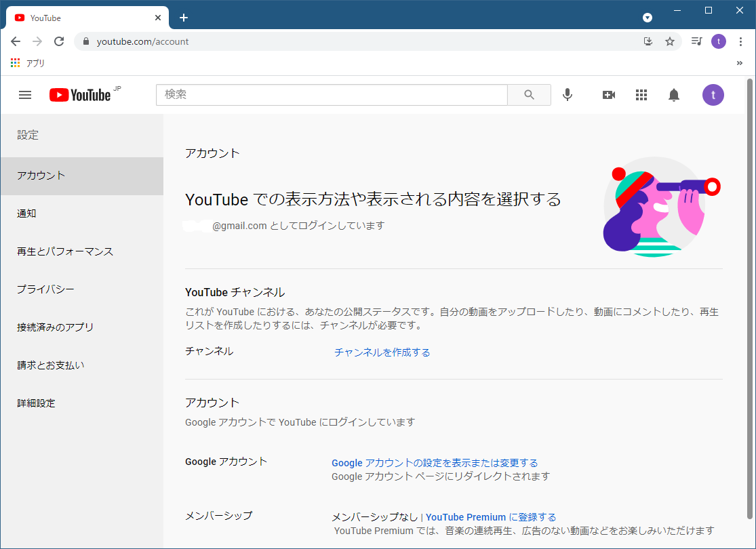Click the 設定 sidebar heading

[28, 135]
